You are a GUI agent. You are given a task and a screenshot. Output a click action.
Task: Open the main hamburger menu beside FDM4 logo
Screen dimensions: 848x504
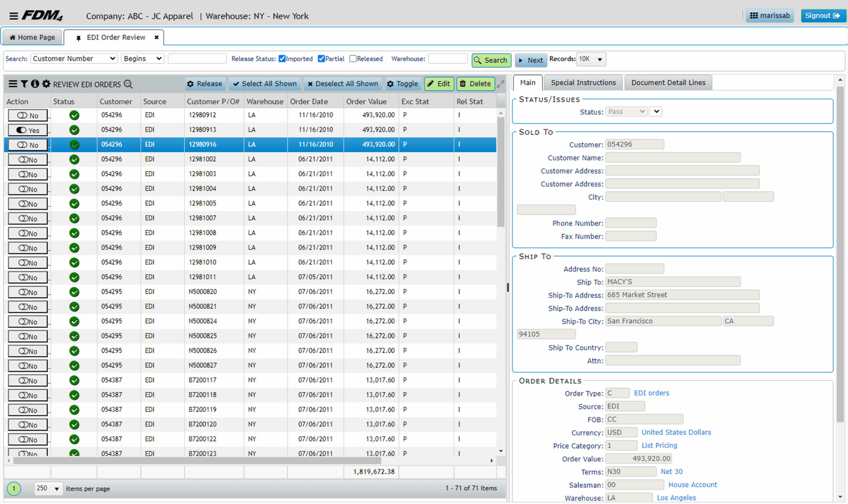(x=14, y=16)
